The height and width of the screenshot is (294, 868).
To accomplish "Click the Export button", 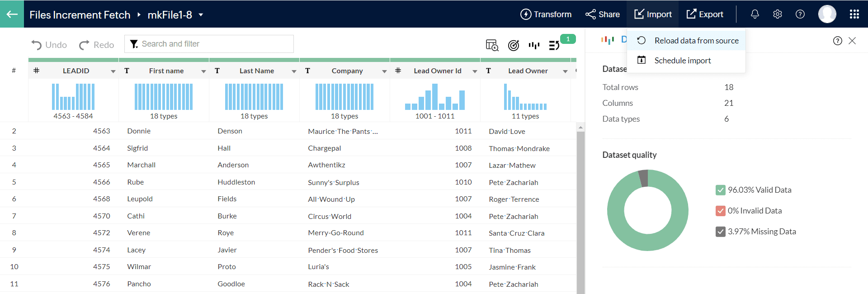I will pos(705,14).
